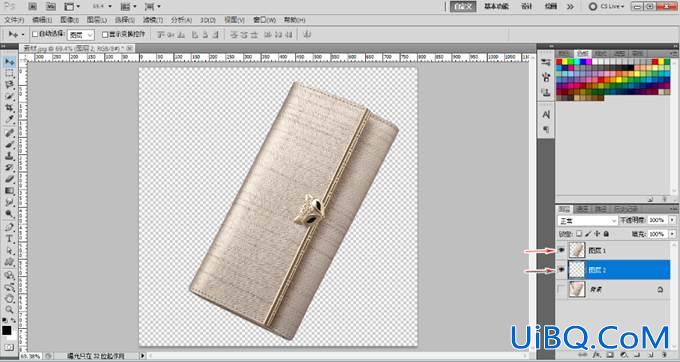The height and width of the screenshot is (362, 680).
Task: Open the black foreground color picker
Action: click(7, 330)
